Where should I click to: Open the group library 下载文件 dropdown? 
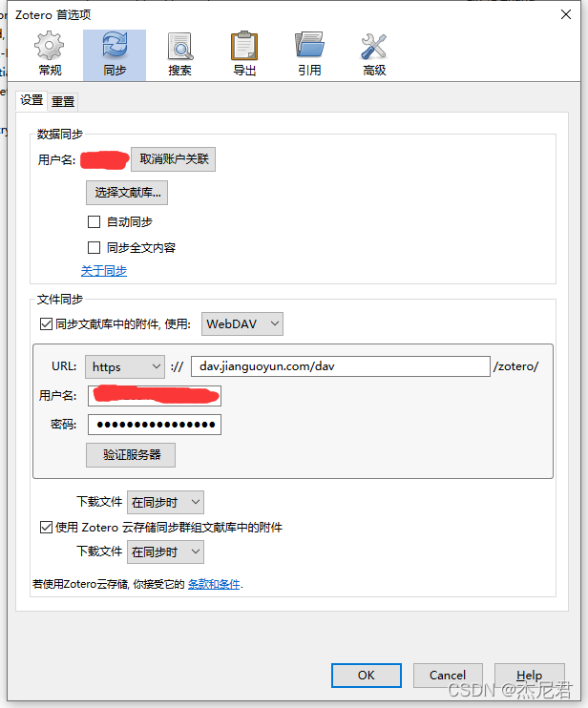[165, 552]
